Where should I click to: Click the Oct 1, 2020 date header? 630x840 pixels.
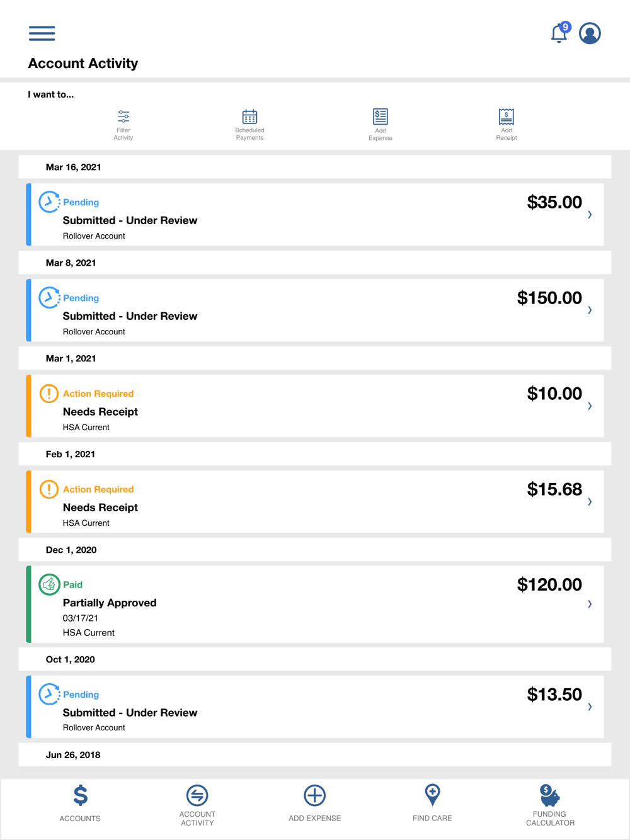315,659
